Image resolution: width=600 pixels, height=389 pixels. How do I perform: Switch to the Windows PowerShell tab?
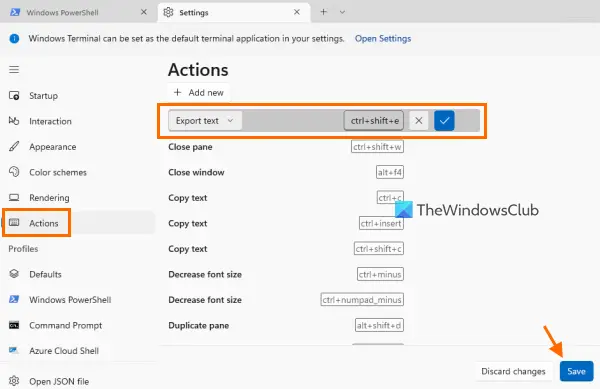[x=78, y=12]
